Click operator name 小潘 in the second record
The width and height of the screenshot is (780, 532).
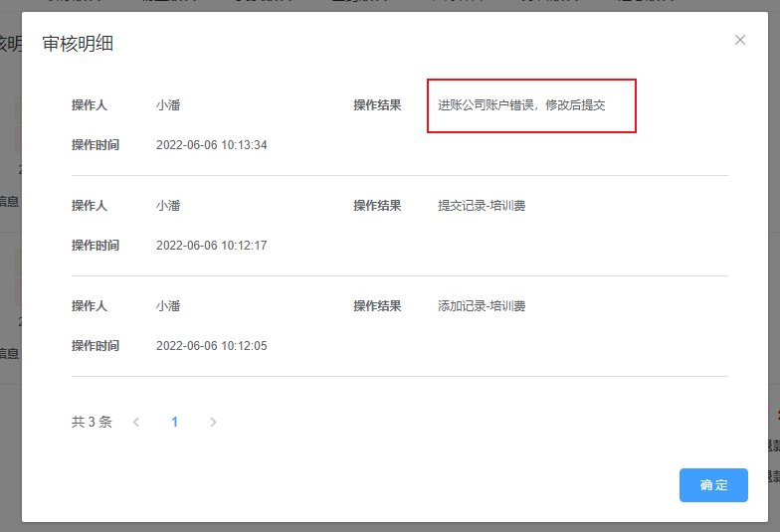tap(168, 206)
